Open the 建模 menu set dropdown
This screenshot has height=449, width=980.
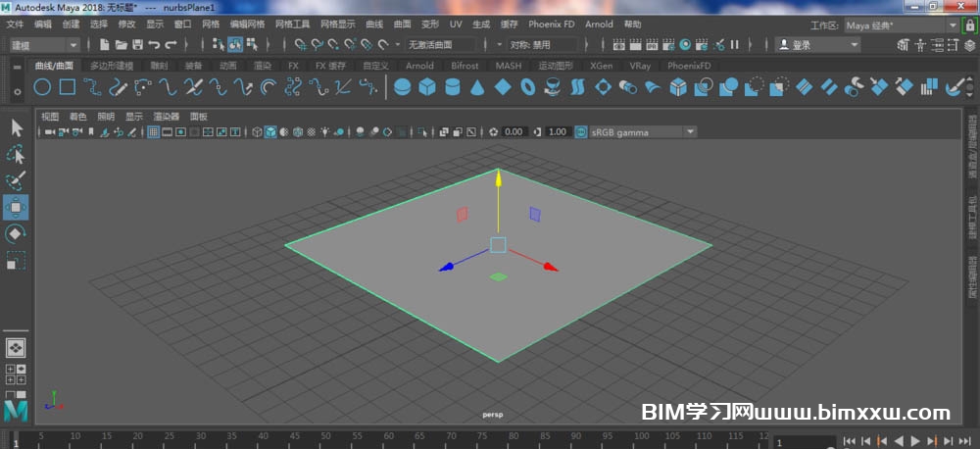pos(45,44)
